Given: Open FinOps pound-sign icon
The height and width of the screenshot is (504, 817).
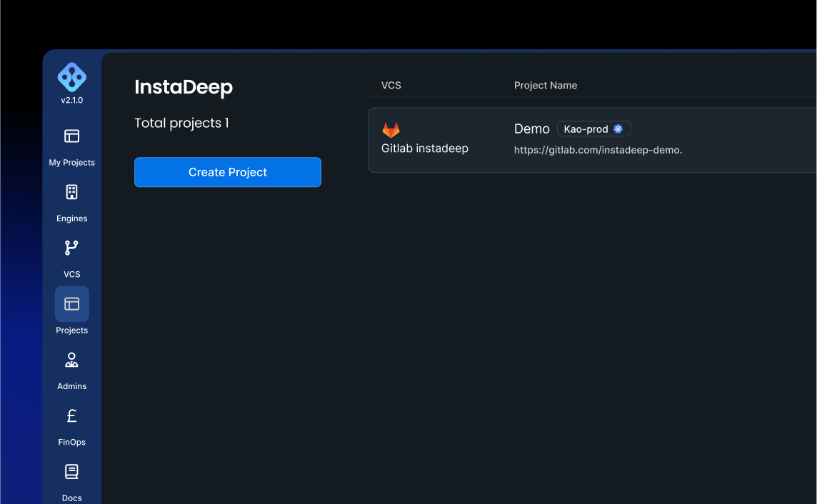Looking at the screenshot, I should [x=72, y=416].
